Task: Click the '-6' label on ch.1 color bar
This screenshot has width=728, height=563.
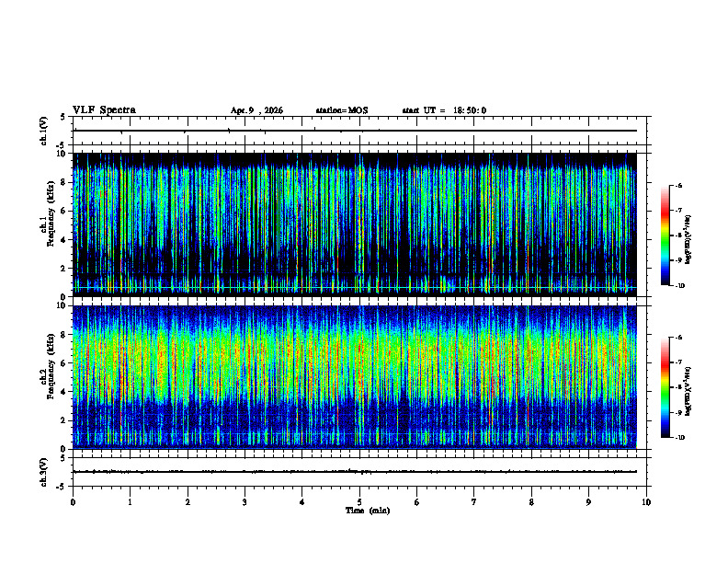Action: coord(678,186)
